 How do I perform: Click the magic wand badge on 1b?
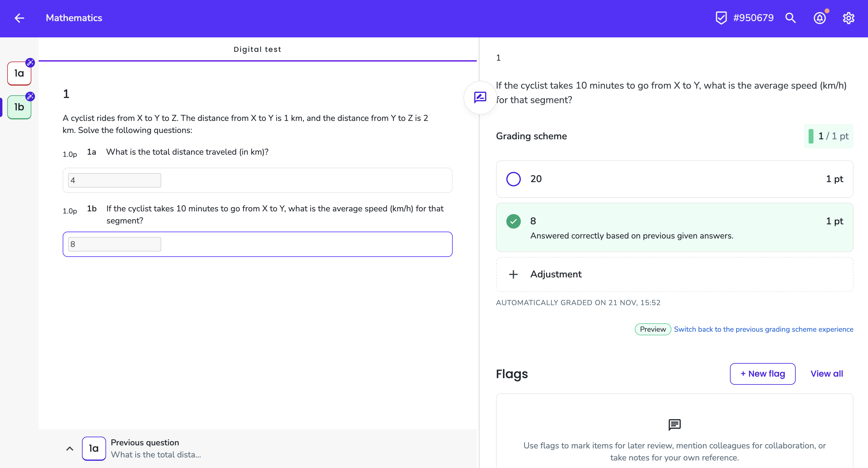click(x=30, y=96)
